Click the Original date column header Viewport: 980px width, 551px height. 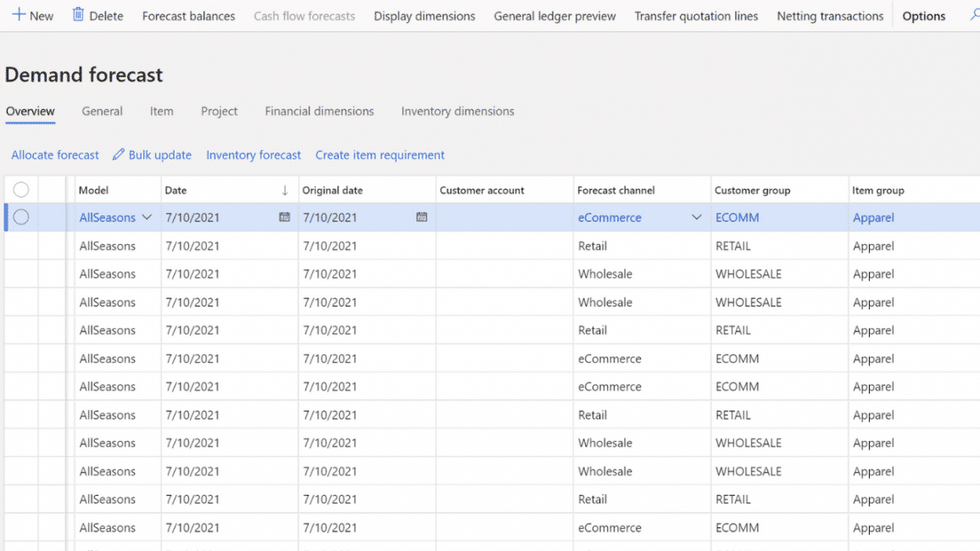(332, 191)
